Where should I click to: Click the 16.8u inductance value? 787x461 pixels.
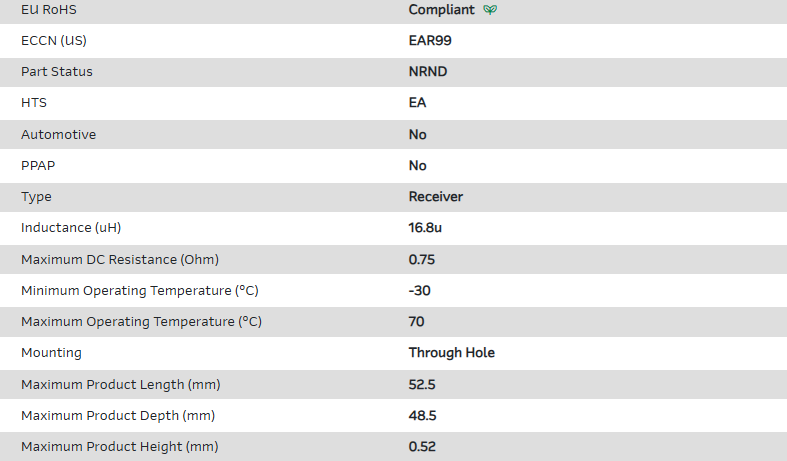(425, 228)
